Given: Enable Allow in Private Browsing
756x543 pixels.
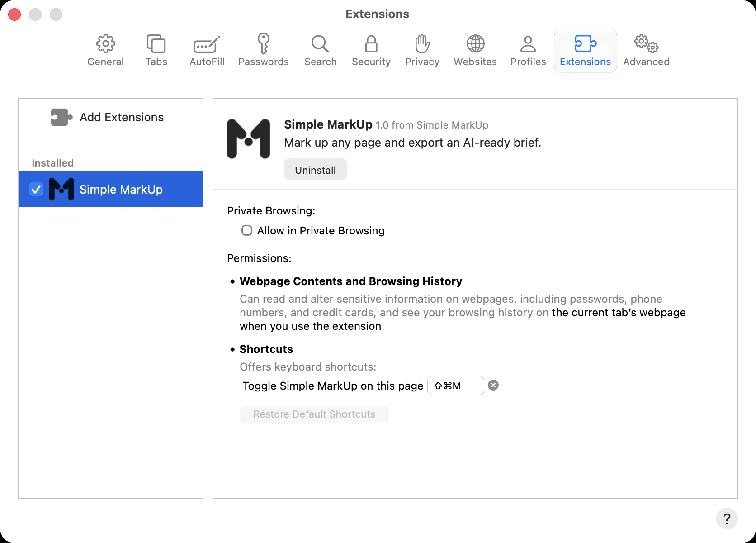Looking at the screenshot, I should tap(247, 231).
